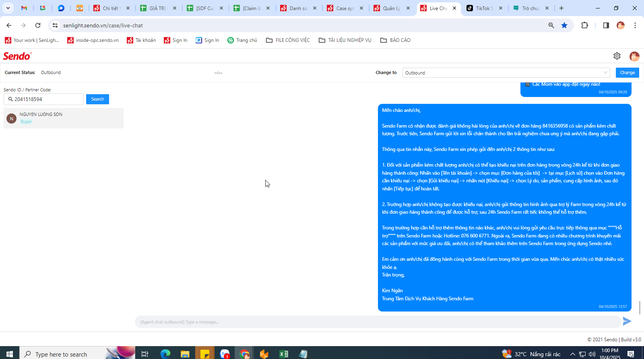Viewport: 644px width, 359px height.
Task: Click the browser zoom magnifier icon
Action: tap(551, 25)
